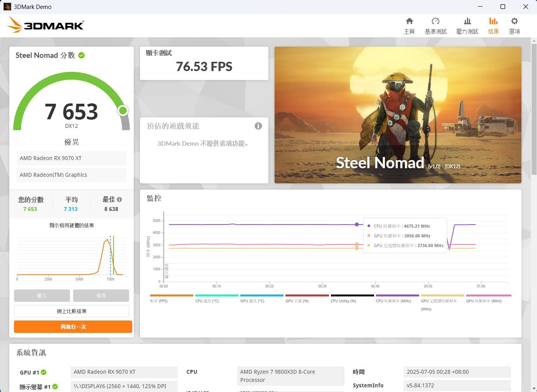Toggle CPU 溫度 chart legend
537x392 pixels.
tap(217, 298)
